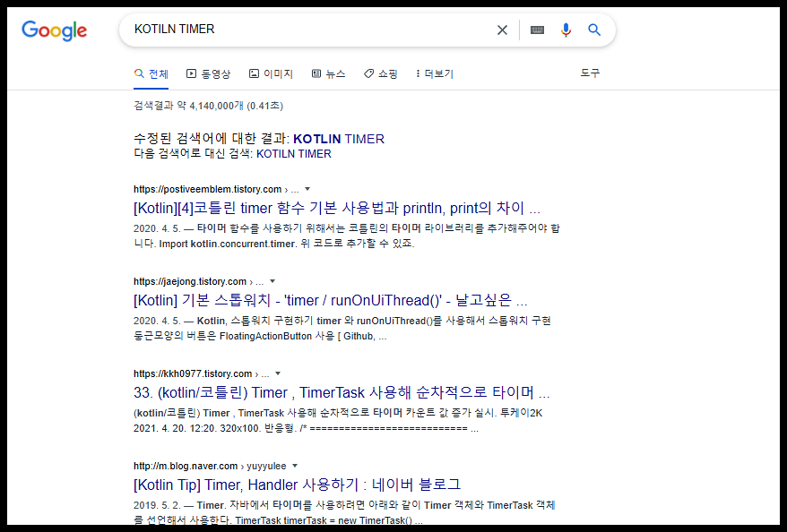
Task: Open the 더보기 menu
Action: (435, 73)
